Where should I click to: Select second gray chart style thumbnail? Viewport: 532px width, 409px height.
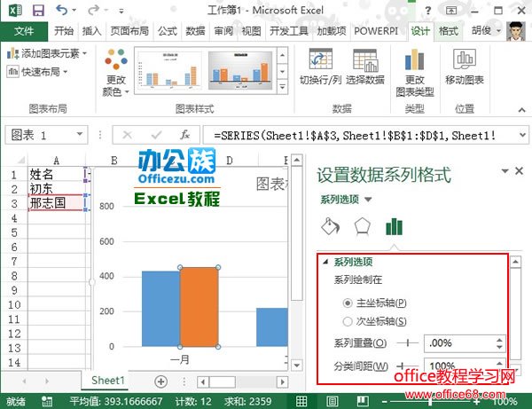(x=240, y=70)
